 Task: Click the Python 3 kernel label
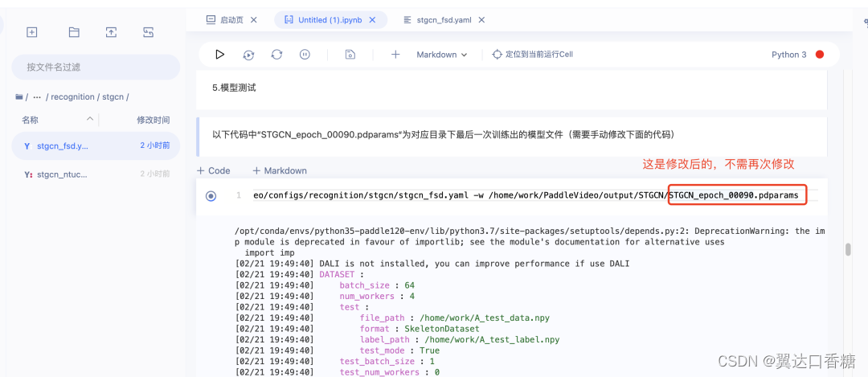click(789, 54)
